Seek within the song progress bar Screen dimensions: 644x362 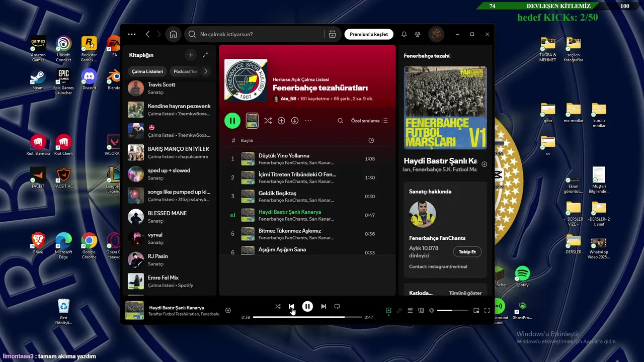pyautogui.click(x=307, y=317)
